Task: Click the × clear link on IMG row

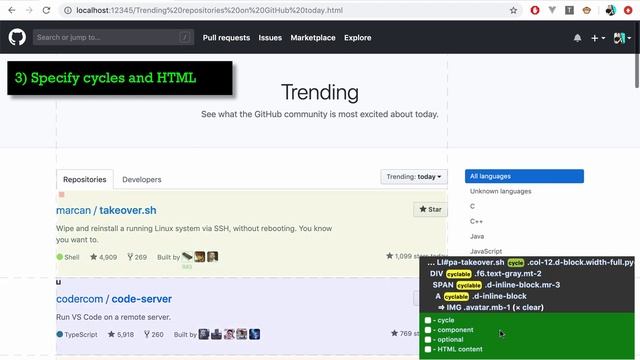Action: coord(529,307)
